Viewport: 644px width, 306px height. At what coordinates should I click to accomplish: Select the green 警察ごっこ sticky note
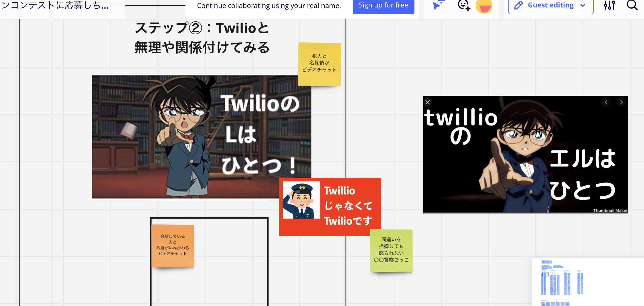tap(391, 250)
